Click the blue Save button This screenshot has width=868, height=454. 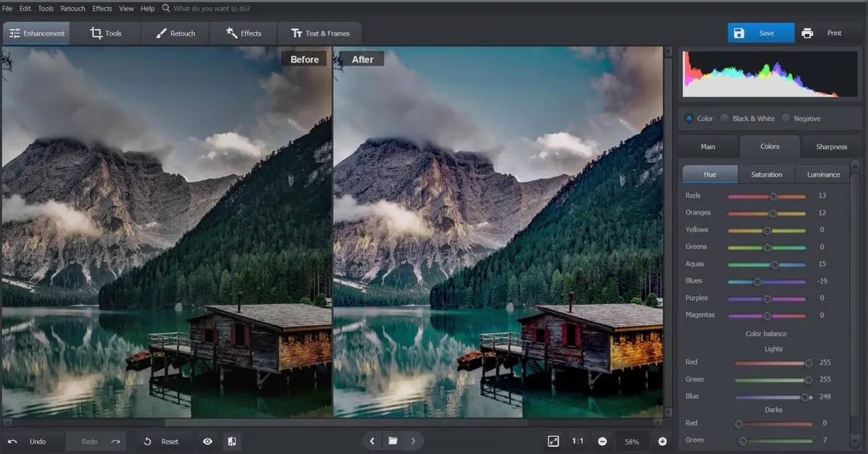coord(759,33)
